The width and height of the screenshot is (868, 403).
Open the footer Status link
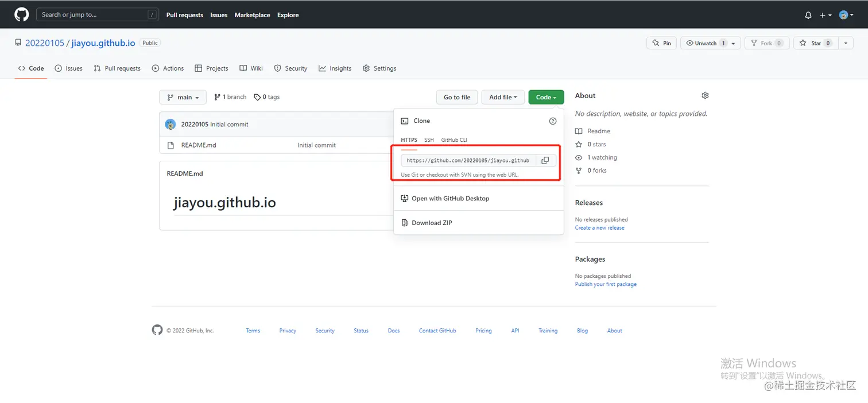[x=361, y=331]
